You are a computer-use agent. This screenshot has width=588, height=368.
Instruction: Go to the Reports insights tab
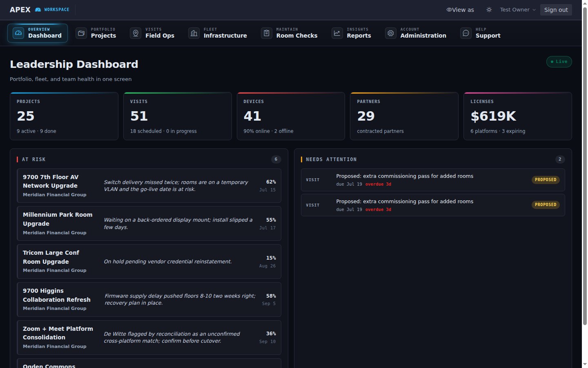coord(352,33)
